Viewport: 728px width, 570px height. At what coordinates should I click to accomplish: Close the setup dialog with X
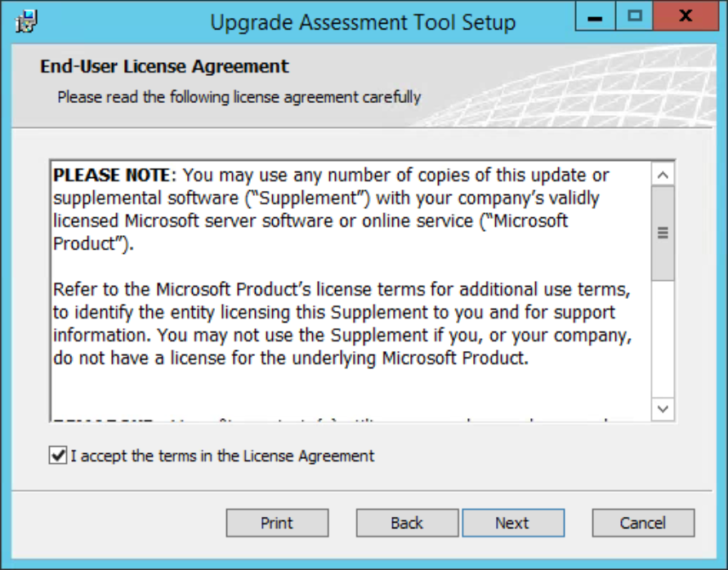686,16
